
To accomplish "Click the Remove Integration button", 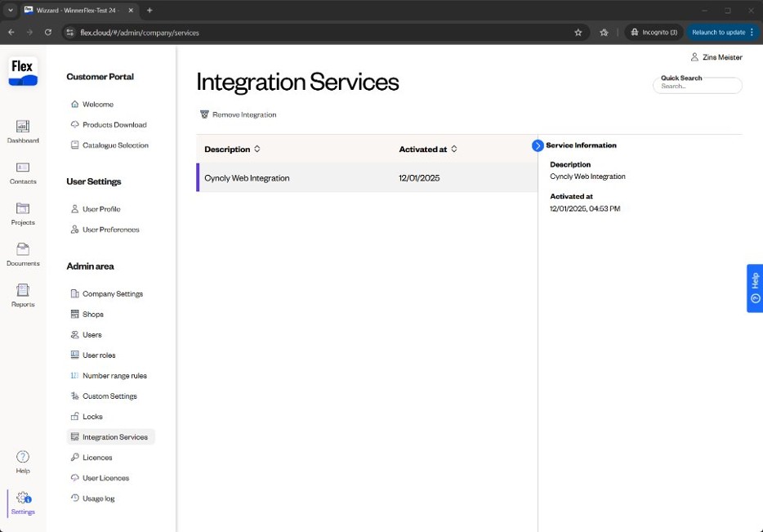I will pos(239,115).
